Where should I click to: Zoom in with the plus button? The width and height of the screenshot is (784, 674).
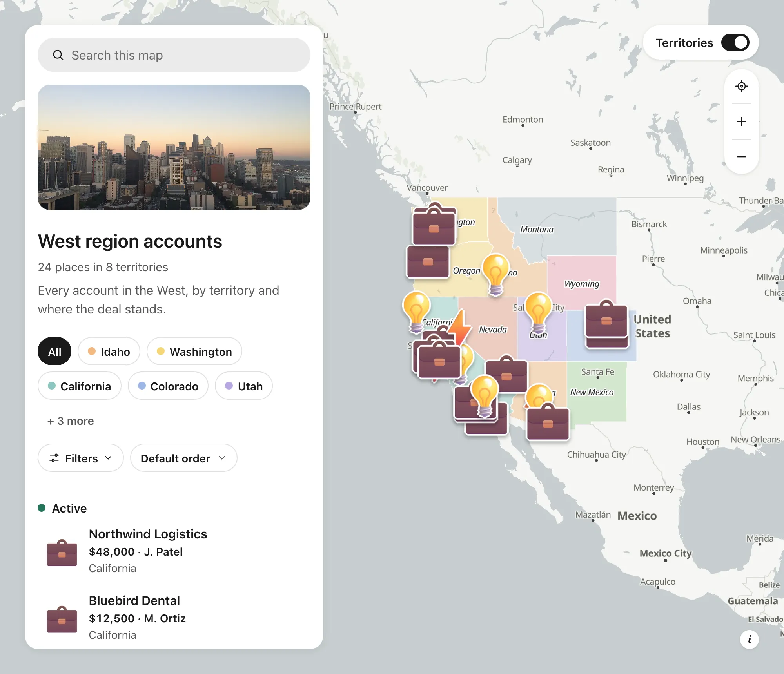pyautogui.click(x=741, y=121)
